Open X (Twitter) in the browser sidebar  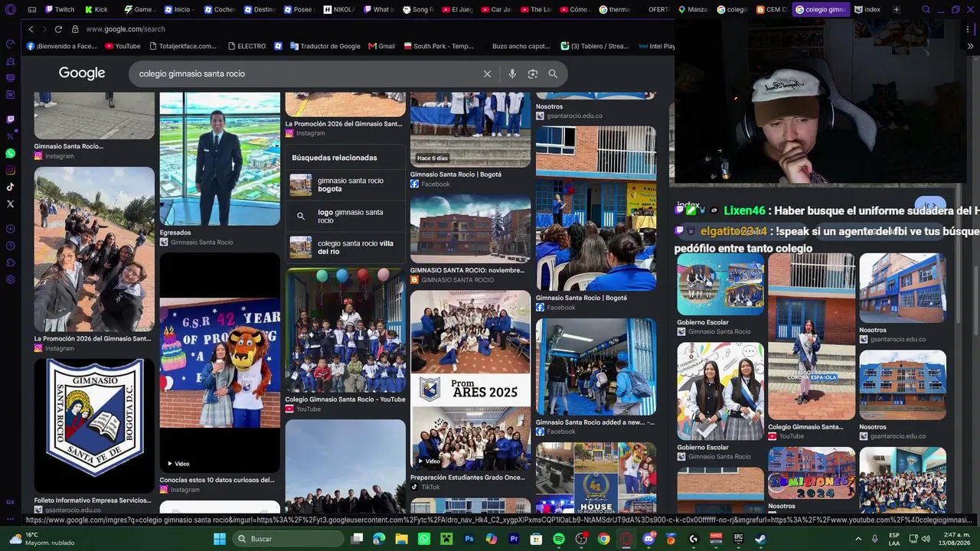(10, 204)
